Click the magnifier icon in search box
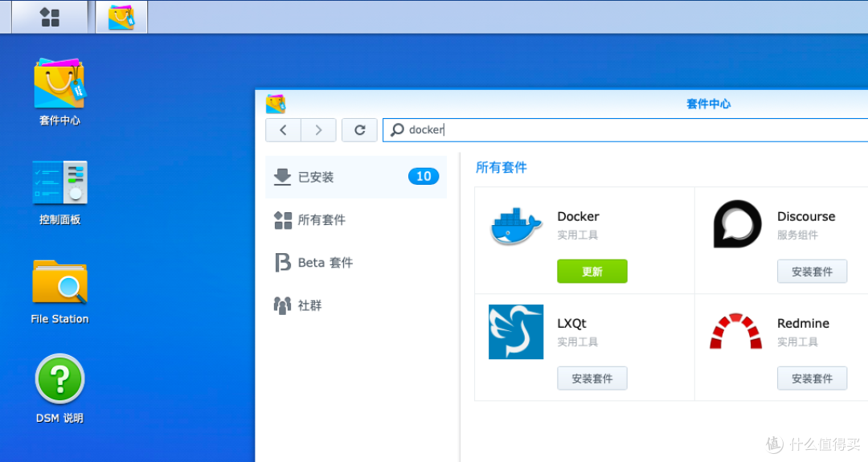 click(397, 130)
